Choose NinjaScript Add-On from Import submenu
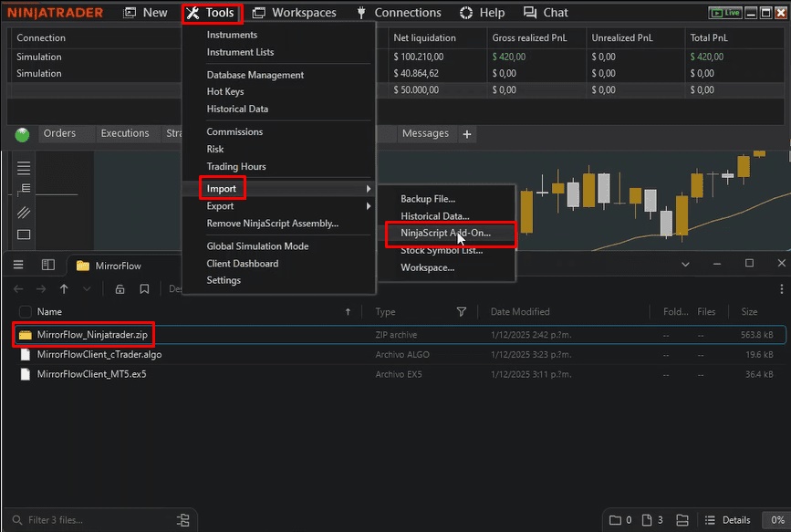 (445, 234)
